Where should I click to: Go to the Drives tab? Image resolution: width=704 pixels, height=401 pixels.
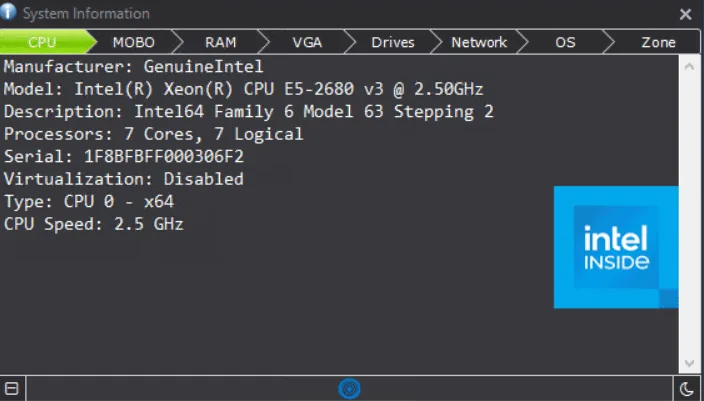coord(393,42)
